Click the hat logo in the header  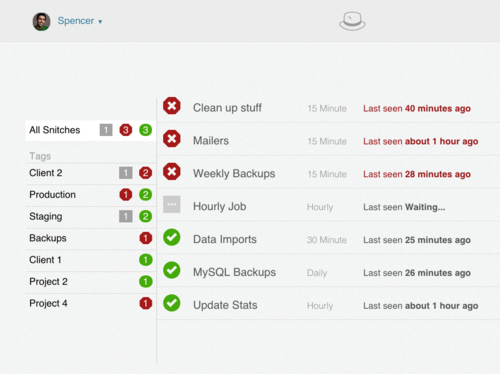click(352, 21)
